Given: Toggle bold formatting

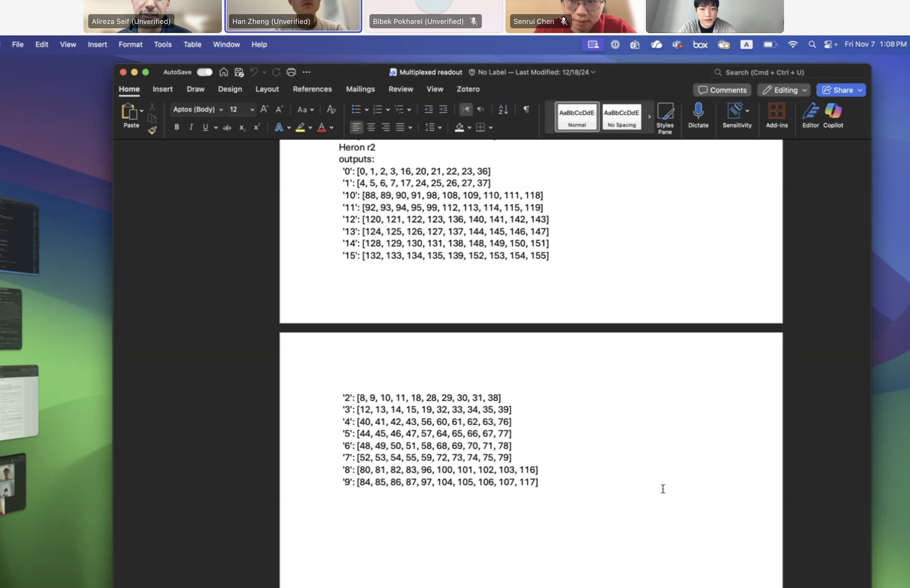Looking at the screenshot, I should [x=176, y=127].
